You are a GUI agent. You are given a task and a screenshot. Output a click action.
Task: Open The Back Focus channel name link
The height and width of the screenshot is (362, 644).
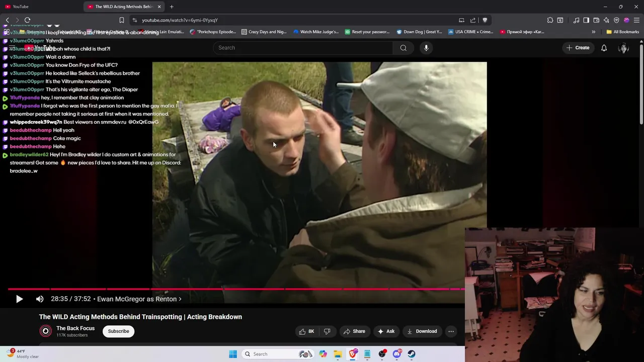(75, 328)
